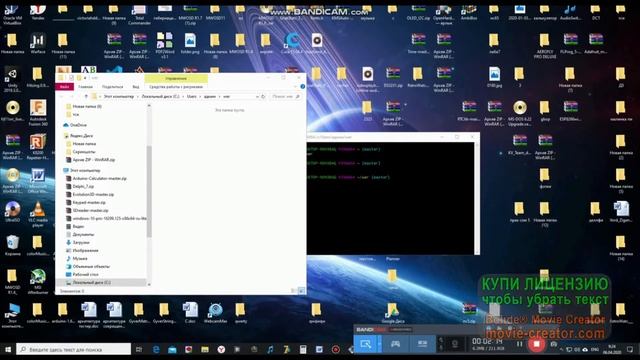Select Этот компьютер desktop icon

tap(13, 315)
